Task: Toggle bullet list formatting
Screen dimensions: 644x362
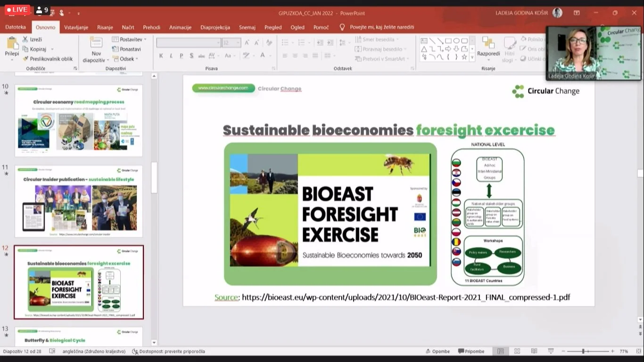Action: coord(286,42)
